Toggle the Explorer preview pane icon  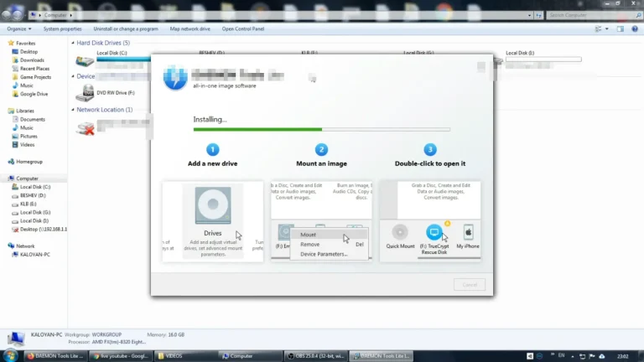click(621, 29)
